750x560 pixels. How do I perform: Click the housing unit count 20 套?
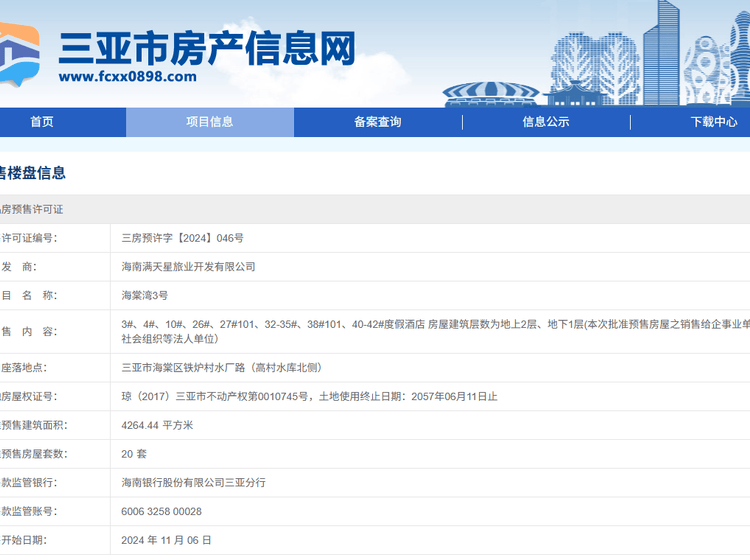pyautogui.click(x=134, y=454)
